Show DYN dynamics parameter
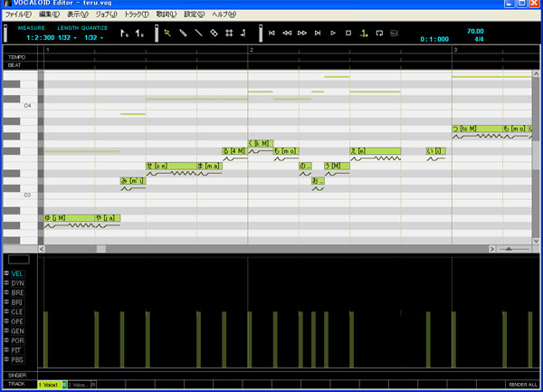This screenshot has width=543, height=392. click(17, 283)
